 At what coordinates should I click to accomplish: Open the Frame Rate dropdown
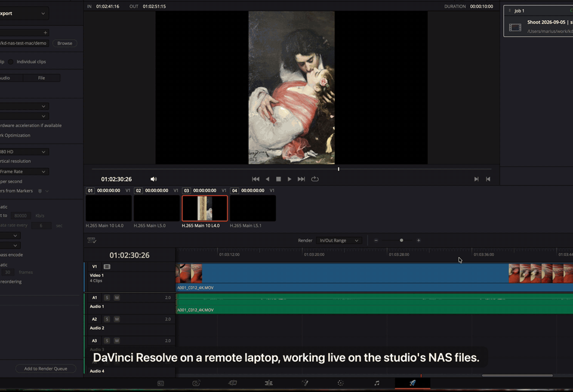pyautogui.click(x=23, y=171)
